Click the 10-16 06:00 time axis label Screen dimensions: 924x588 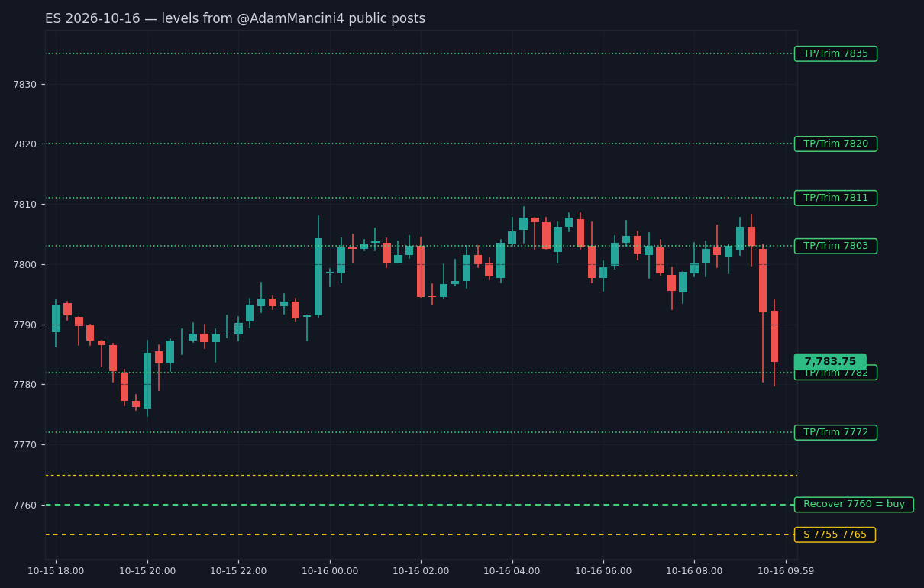point(603,571)
